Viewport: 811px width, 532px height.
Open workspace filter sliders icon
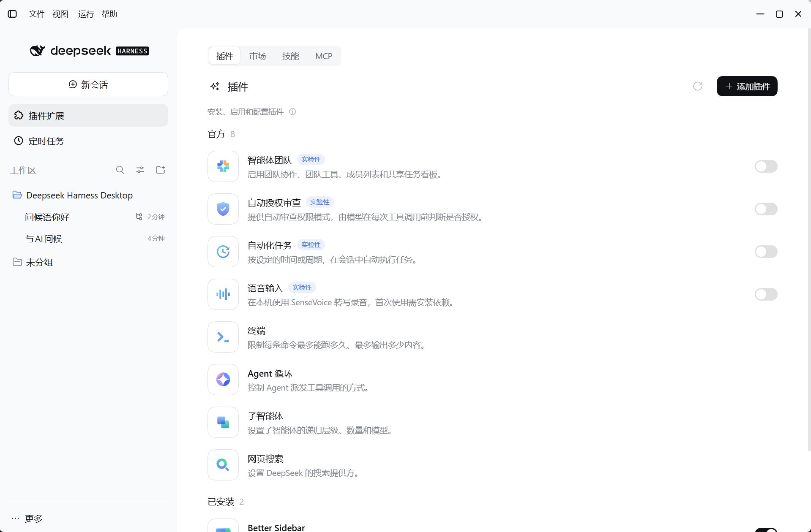140,170
